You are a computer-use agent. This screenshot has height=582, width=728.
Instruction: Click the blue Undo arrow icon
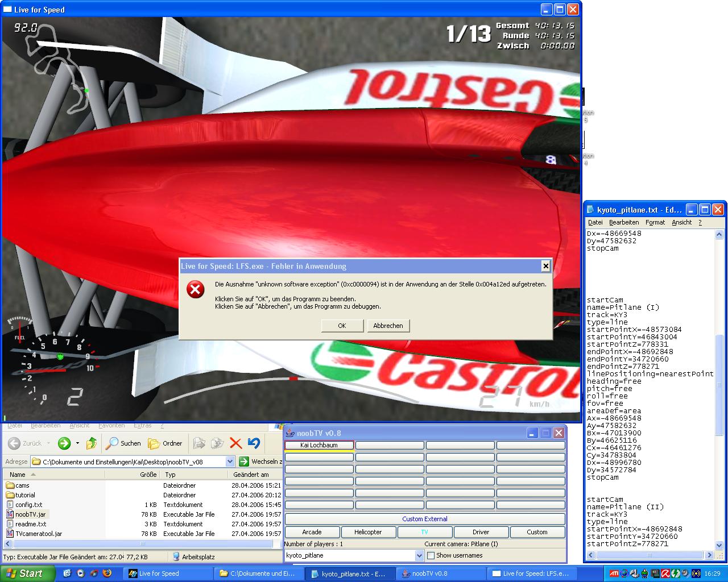(x=254, y=443)
